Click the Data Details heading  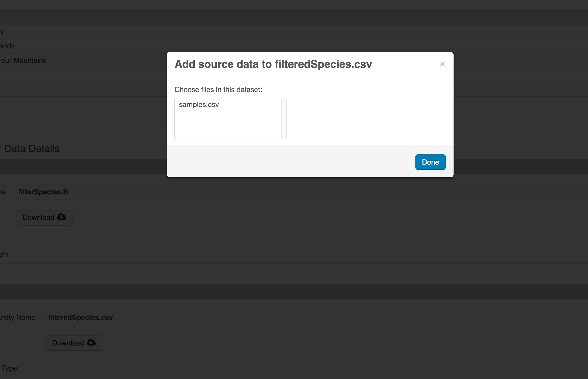point(32,149)
